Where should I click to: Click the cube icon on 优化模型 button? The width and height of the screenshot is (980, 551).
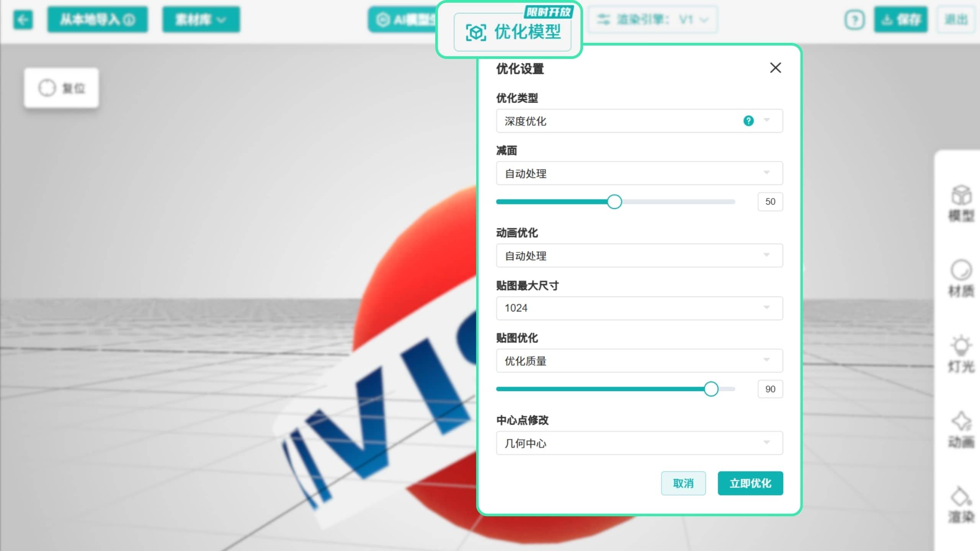pos(476,33)
